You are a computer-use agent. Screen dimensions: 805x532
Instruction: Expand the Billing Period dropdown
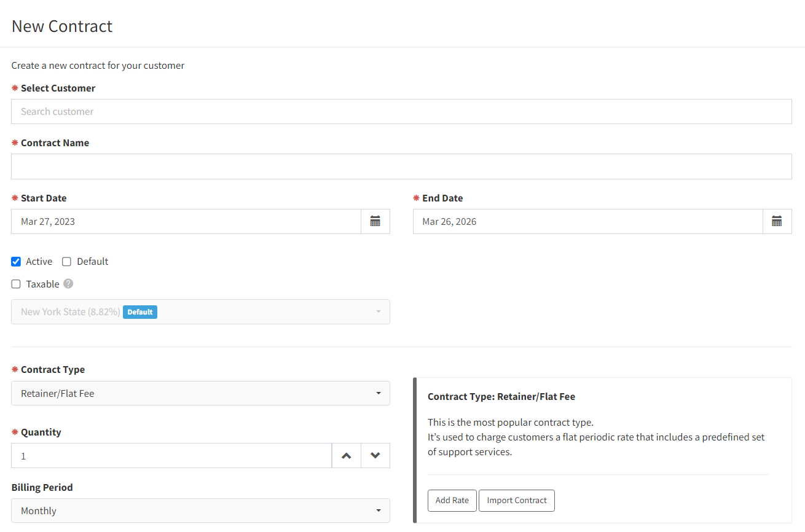click(x=200, y=510)
